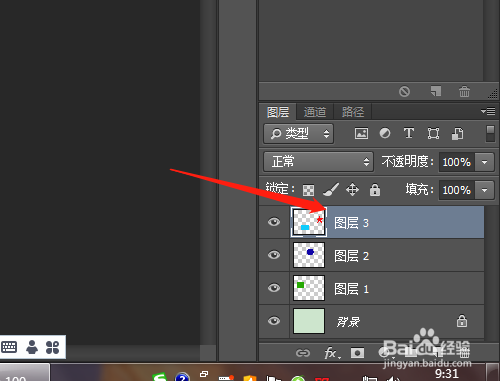This screenshot has height=381, width=500.
Task: Lock all with padlock in 锁定 row
Action: (x=375, y=189)
